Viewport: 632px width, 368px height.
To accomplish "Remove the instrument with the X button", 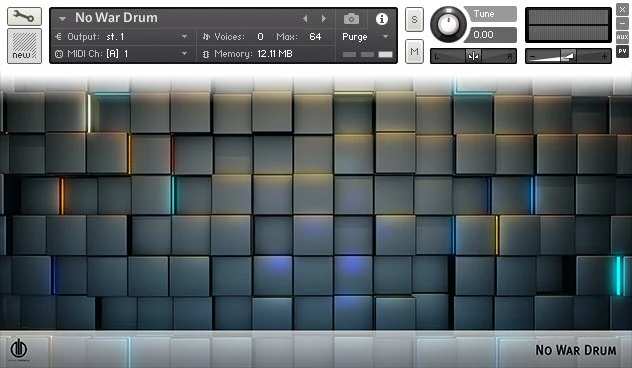I will pyautogui.click(x=622, y=9).
